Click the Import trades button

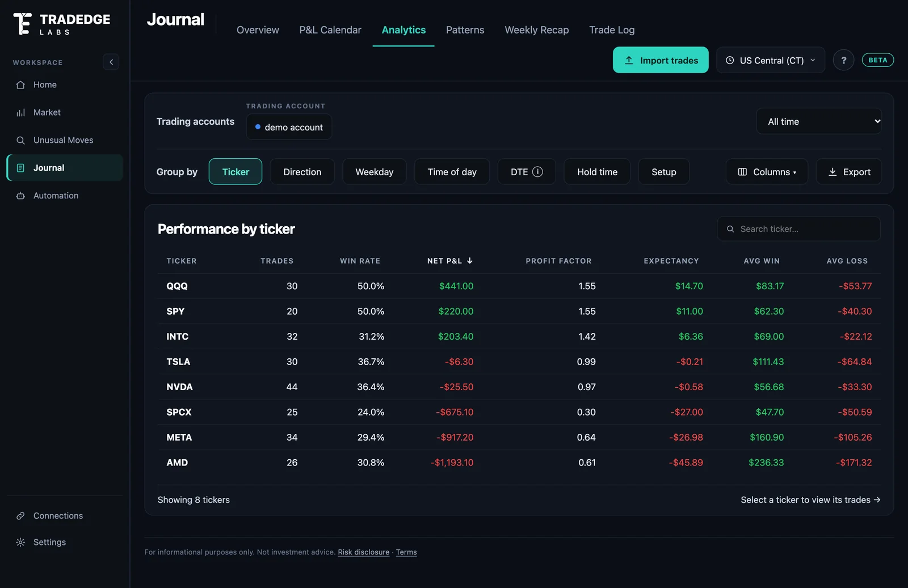tap(661, 60)
